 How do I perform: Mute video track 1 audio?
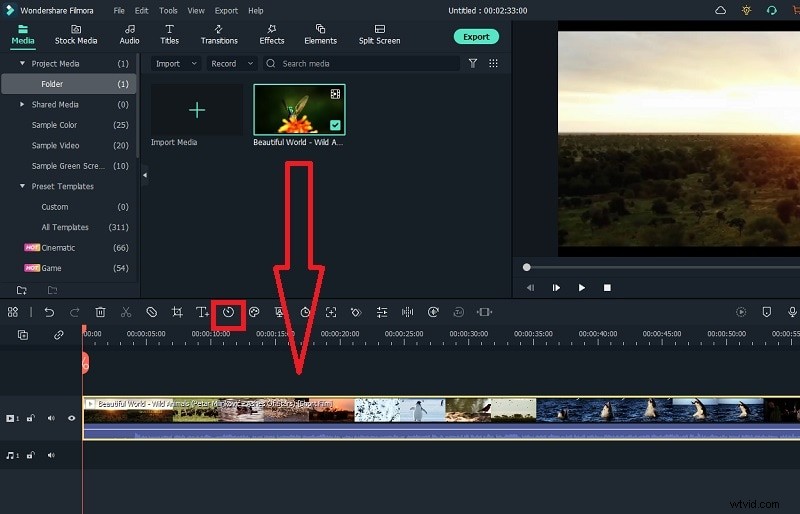(51, 418)
